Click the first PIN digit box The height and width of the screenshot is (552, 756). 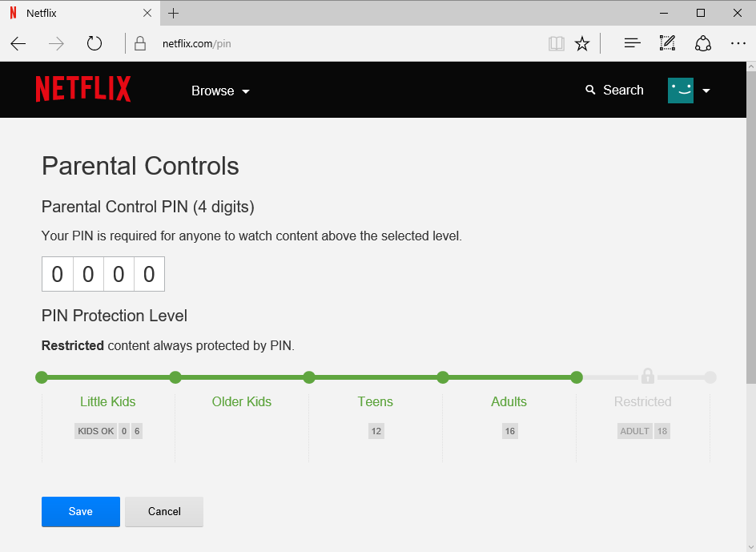pos(57,274)
